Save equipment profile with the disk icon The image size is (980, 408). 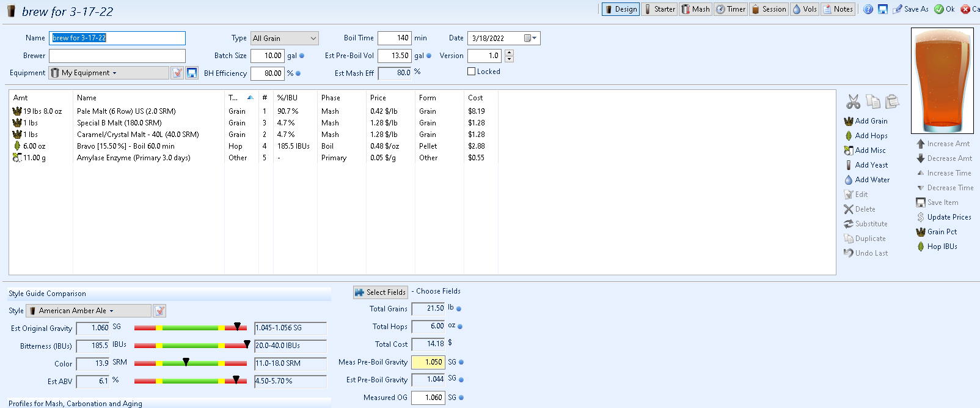[192, 73]
